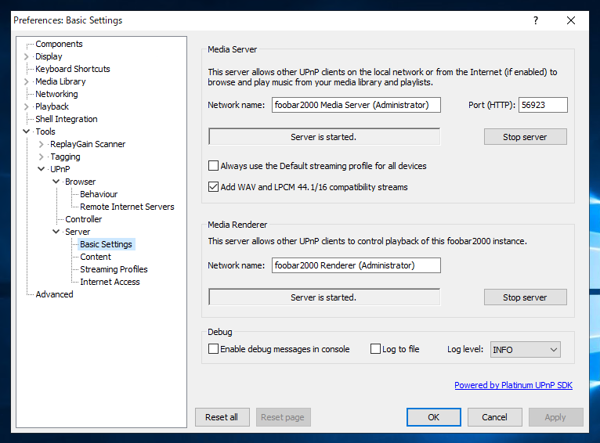This screenshot has height=443, width=600.
Task: Expand the Tagging tree node
Action: tap(41, 157)
